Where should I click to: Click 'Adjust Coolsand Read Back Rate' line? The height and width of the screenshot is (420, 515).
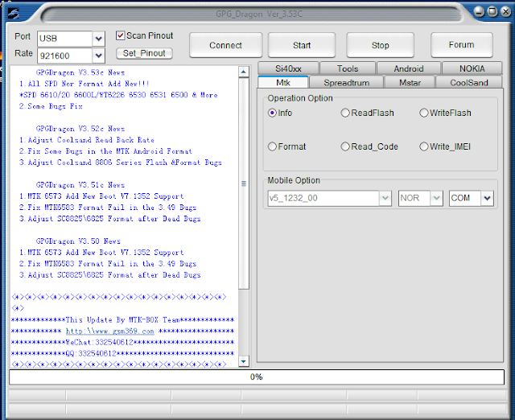pyautogui.click(x=87, y=140)
